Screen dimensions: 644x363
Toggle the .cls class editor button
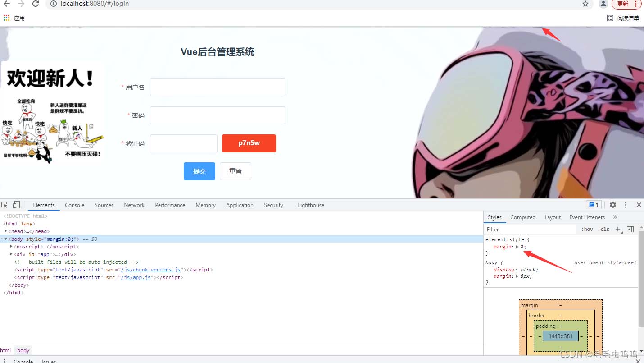(603, 229)
